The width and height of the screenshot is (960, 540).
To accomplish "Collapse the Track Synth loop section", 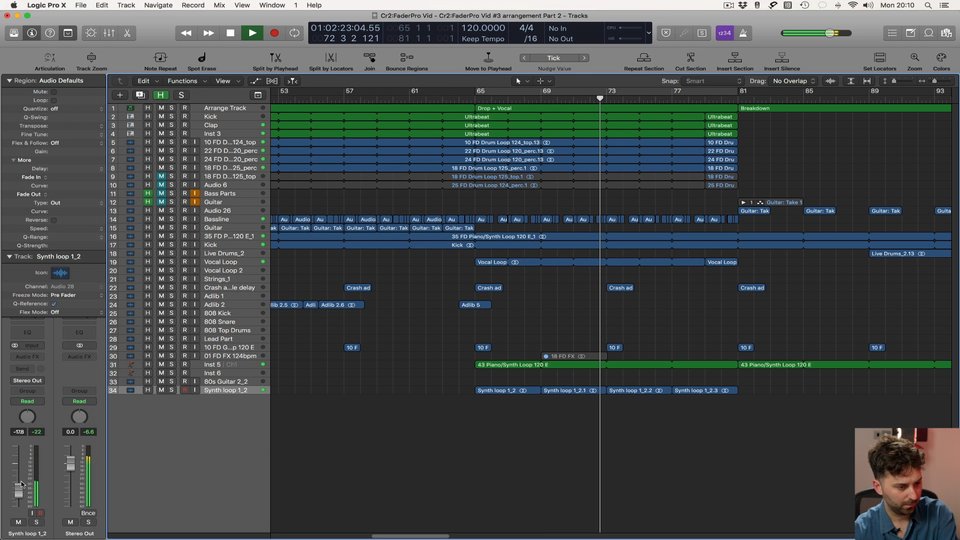I will click(x=9, y=257).
